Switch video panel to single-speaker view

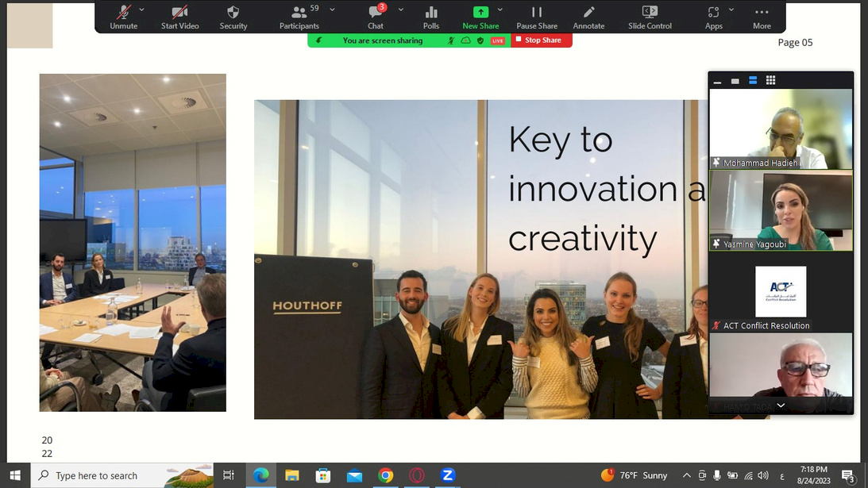(735, 80)
